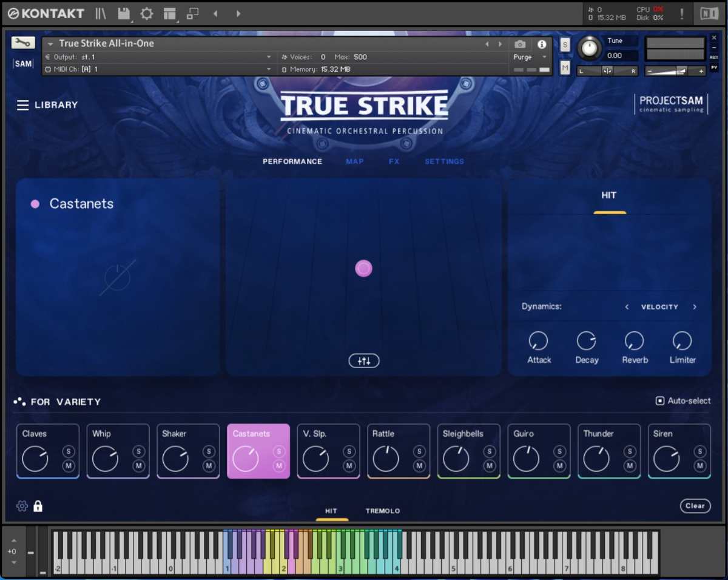Image resolution: width=728 pixels, height=580 pixels.
Task: Open the Output st. 1 dropdown
Action: [x=159, y=57]
